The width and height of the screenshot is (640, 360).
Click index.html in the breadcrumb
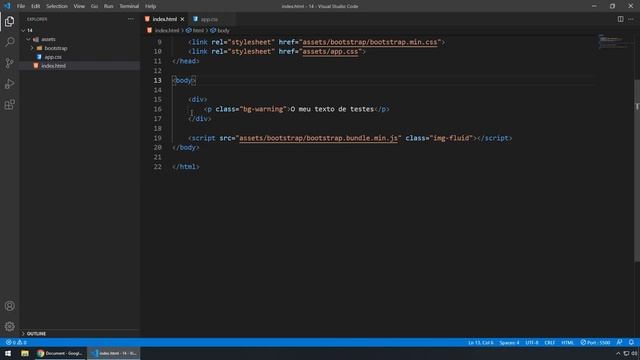point(167,31)
